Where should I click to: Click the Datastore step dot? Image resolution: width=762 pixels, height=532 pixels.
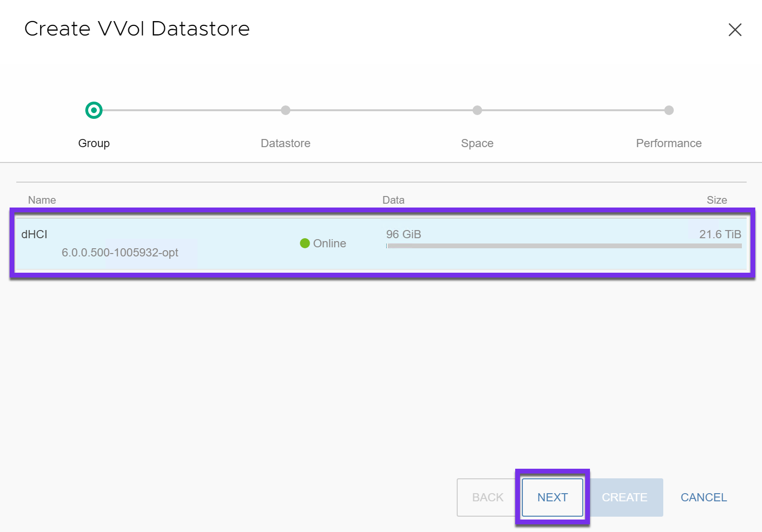coord(286,110)
